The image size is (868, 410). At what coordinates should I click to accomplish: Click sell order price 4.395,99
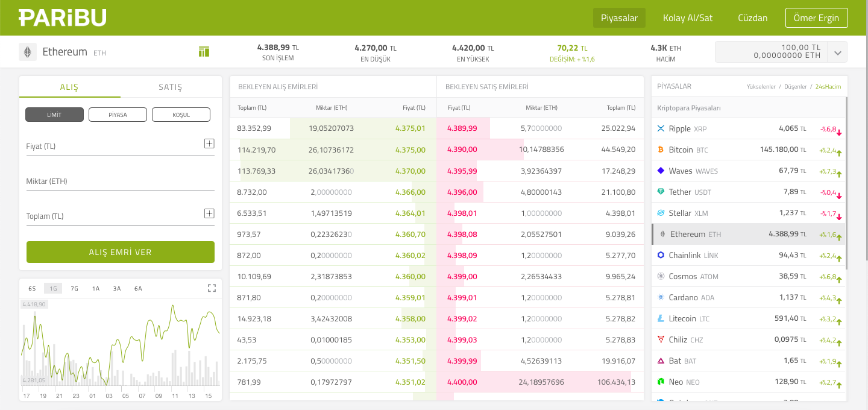(462, 171)
